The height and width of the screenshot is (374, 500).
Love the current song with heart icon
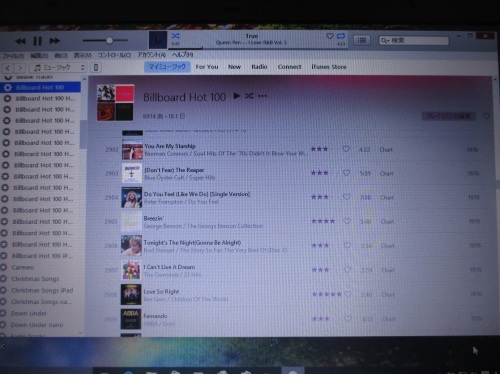[x=330, y=36]
